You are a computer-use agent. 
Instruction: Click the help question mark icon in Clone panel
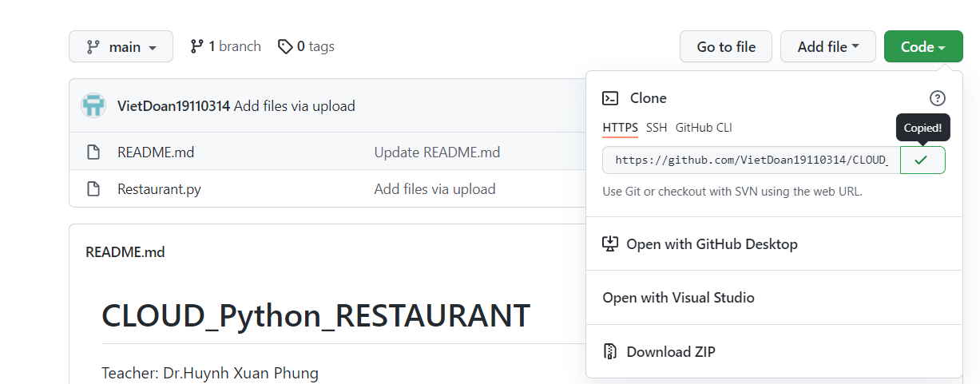pyautogui.click(x=938, y=98)
